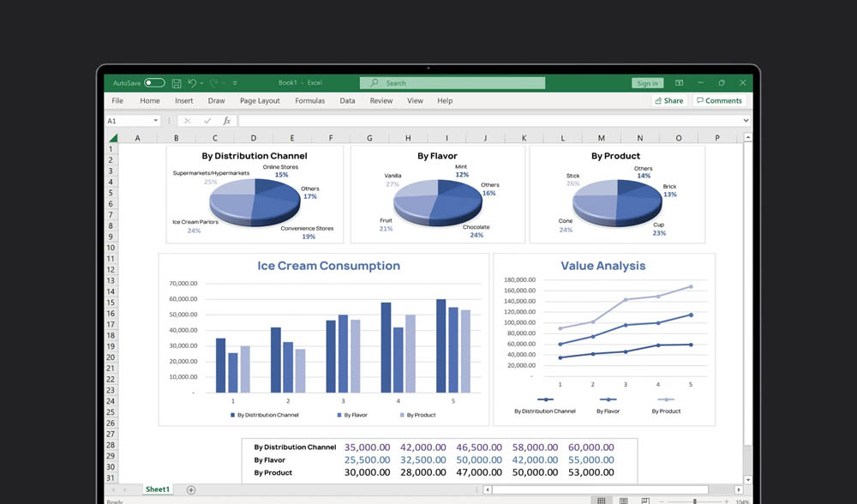The width and height of the screenshot is (857, 504).
Task: Open the Comments pane button
Action: [718, 101]
